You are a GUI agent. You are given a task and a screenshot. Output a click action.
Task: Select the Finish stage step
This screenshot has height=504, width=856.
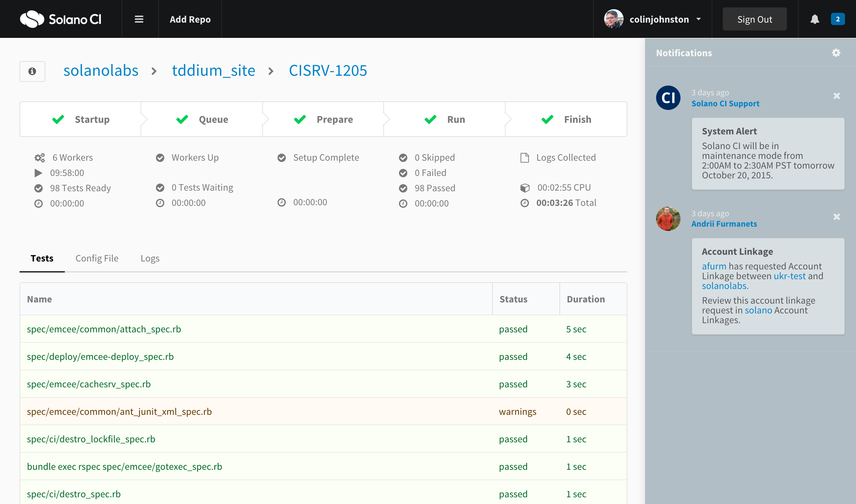coord(566,119)
